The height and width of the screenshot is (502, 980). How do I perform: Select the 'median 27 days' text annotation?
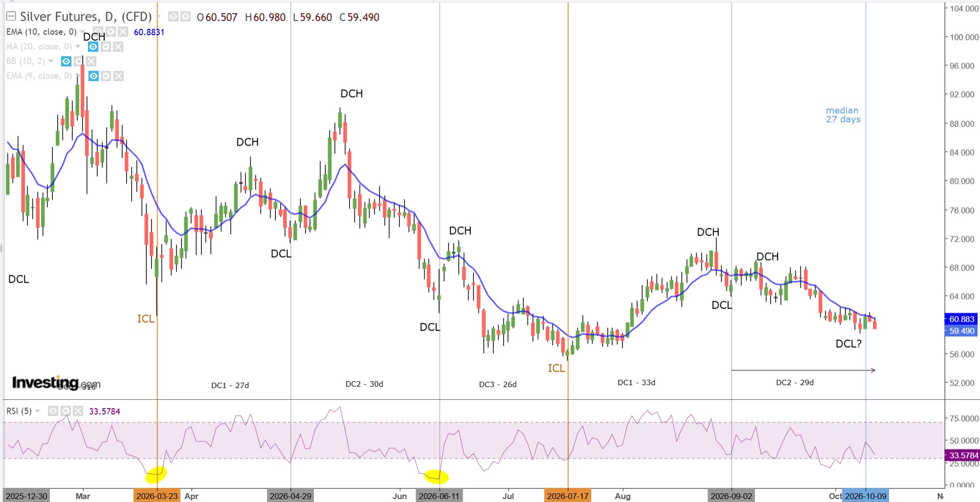(x=843, y=115)
